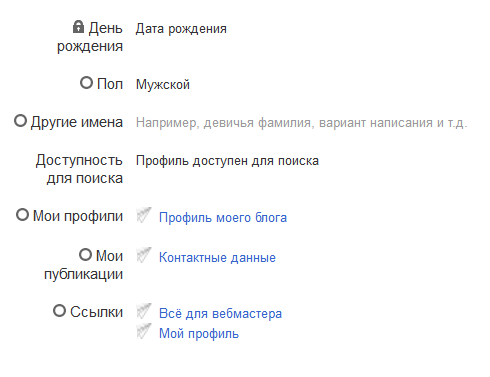Image resolution: width=490 pixels, height=377 pixels.
Task: Open the Мой профиль link
Action: tap(199, 333)
